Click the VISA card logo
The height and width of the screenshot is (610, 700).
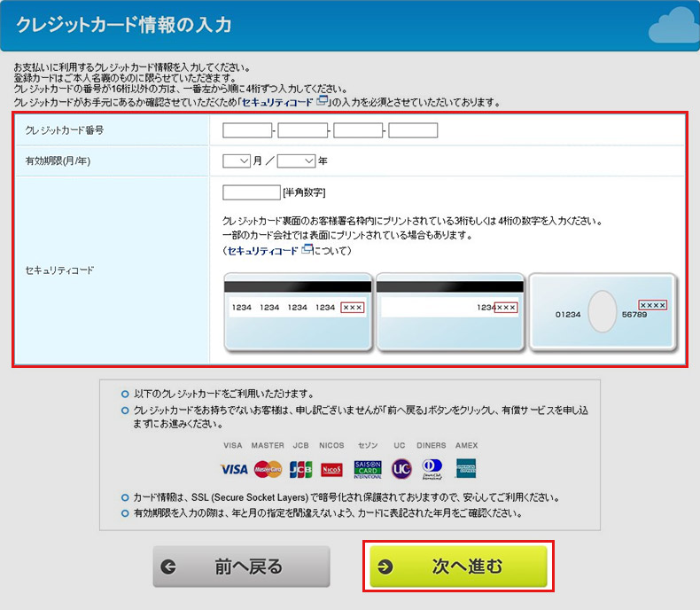234,469
